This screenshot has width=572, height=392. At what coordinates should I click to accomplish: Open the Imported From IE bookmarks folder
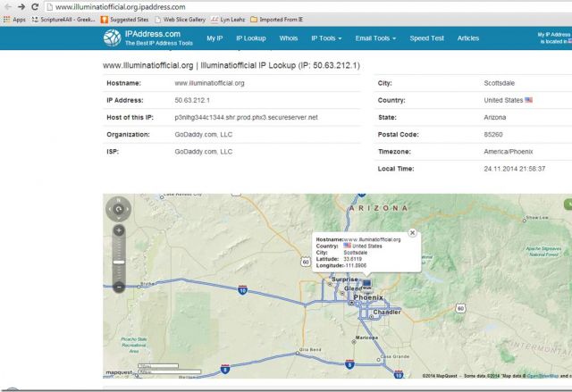[x=276, y=20]
